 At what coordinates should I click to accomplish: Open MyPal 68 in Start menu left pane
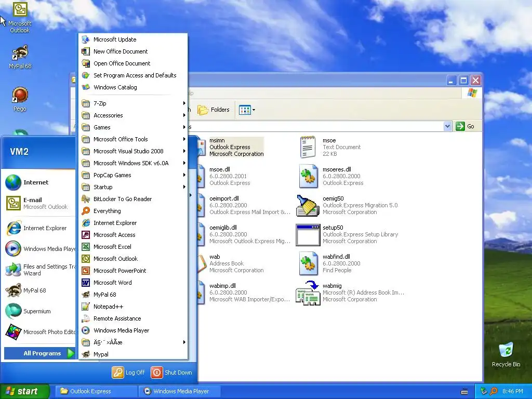pyautogui.click(x=39, y=290)
